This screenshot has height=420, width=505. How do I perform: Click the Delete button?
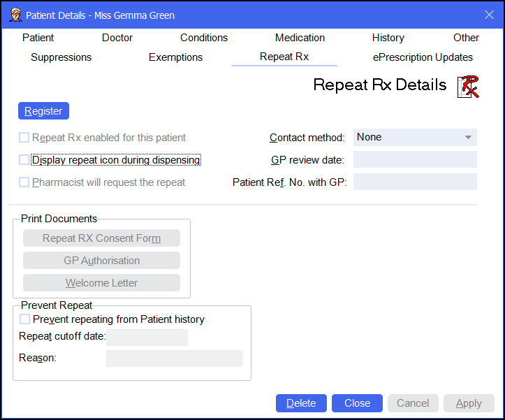301,403
